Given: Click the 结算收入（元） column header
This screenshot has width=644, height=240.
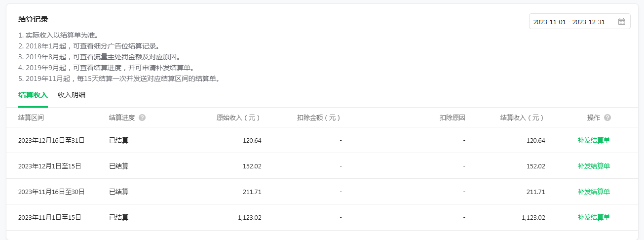Looking at the screenshot, I should pos(523,118).
